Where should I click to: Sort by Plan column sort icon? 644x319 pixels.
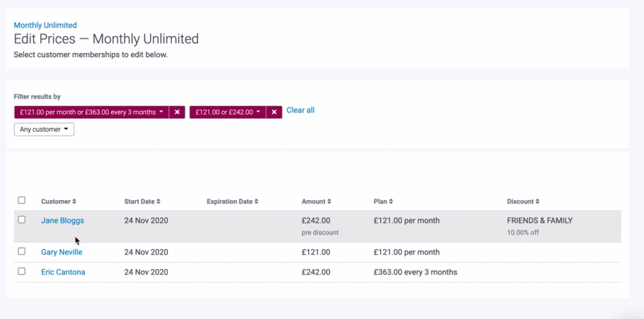[x=391, y=202]
